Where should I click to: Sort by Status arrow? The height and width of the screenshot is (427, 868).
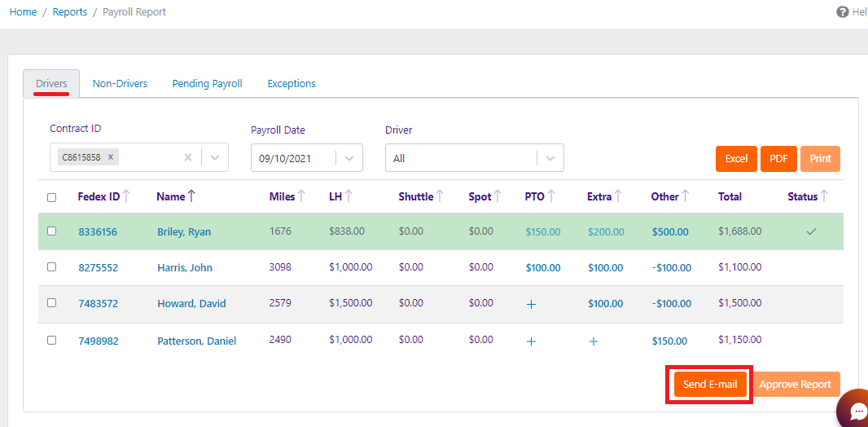click(x=824, y=196)
